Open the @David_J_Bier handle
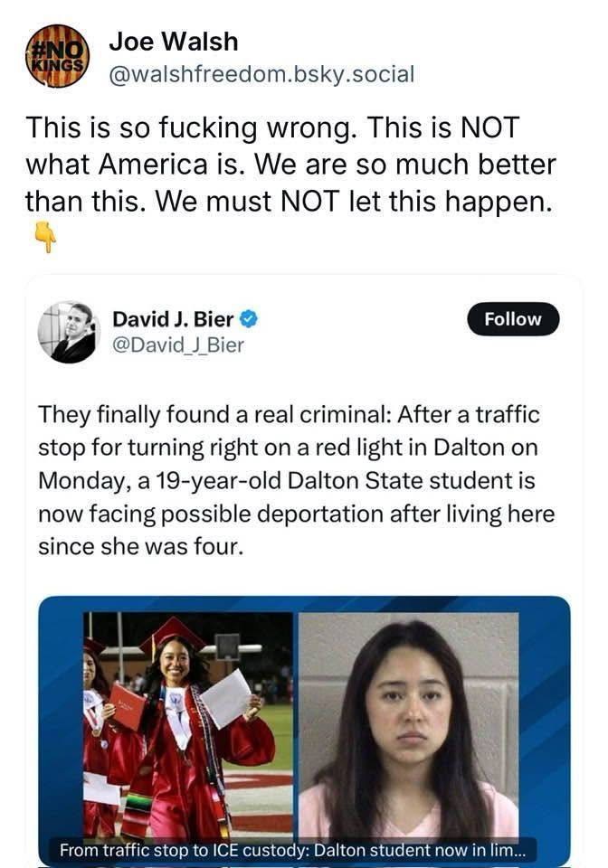 click(x=177, y=344)
